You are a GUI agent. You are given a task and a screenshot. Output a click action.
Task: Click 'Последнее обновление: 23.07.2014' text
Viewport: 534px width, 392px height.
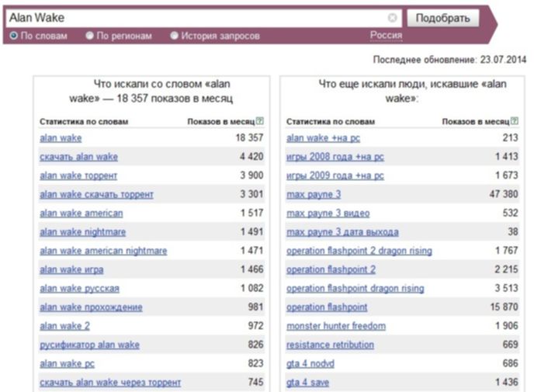coord(449,60)
